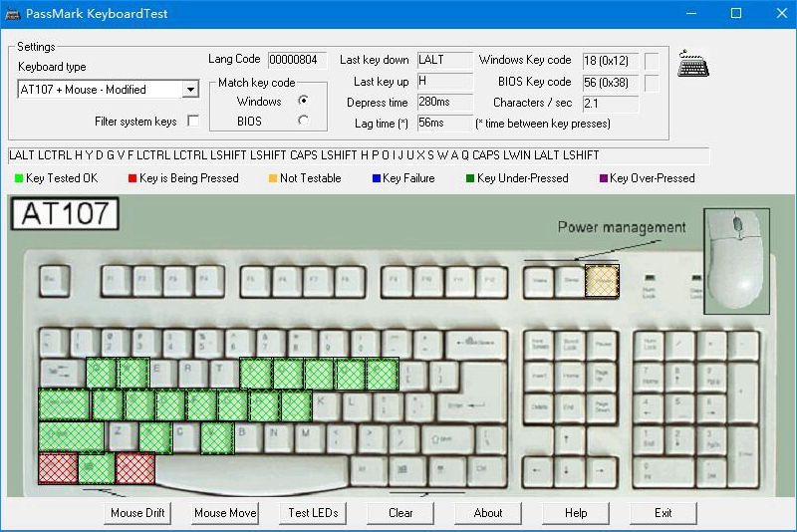Click the Depress time field
Viewport: 797px width, 532px height.
coord(444,103)
